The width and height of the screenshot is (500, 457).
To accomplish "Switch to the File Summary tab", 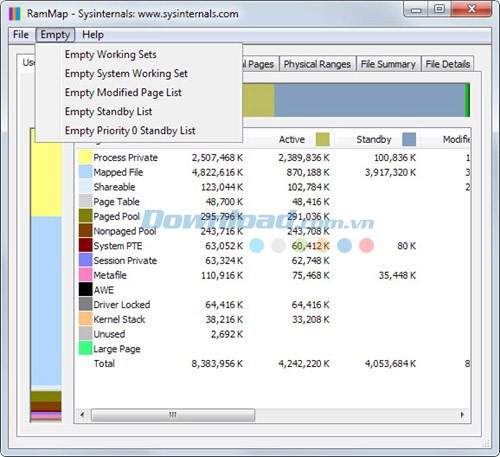I will point(388,64).
